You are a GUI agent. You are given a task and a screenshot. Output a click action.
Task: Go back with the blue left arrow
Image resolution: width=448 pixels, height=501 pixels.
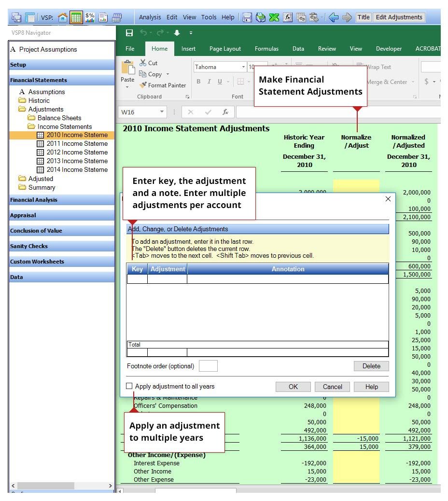[334, 17]
